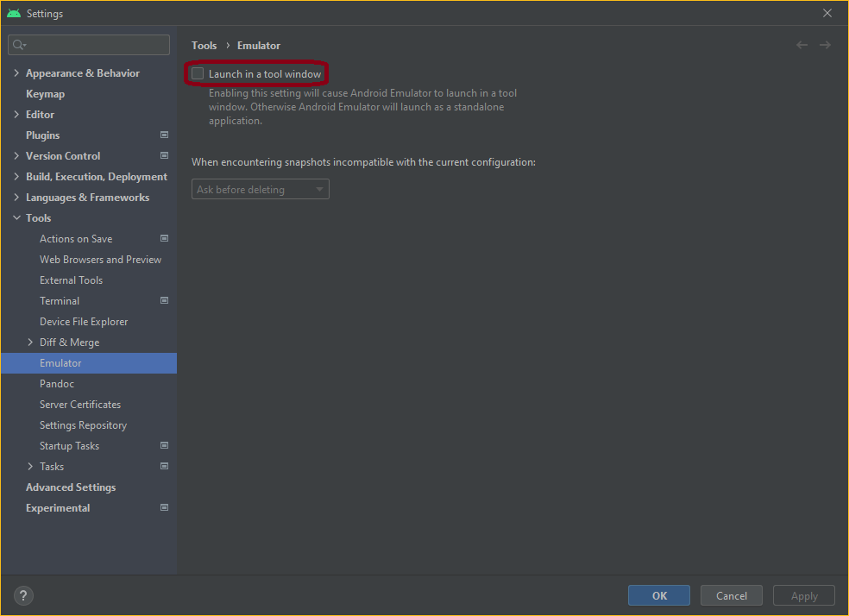The width and height of the screenshot is (849, 616).
Task: Click the project-level icon beside Terminal
Action: coord(164,300)
